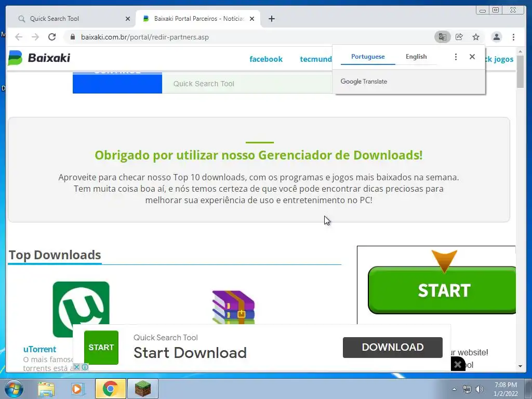This screenshot has width=532, height=399.
Task: Click the WinRAR books icon
Action: click(x=233, y=307)
